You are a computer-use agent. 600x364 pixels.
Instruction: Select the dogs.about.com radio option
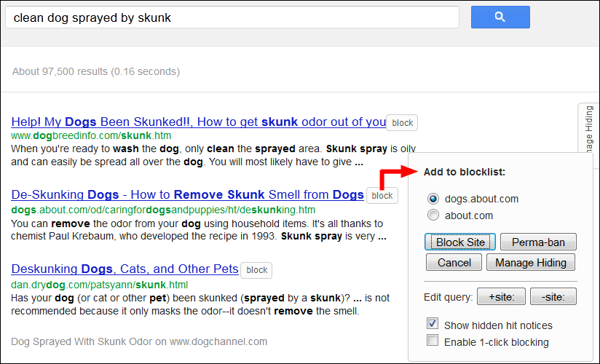[x=433, y=199]
